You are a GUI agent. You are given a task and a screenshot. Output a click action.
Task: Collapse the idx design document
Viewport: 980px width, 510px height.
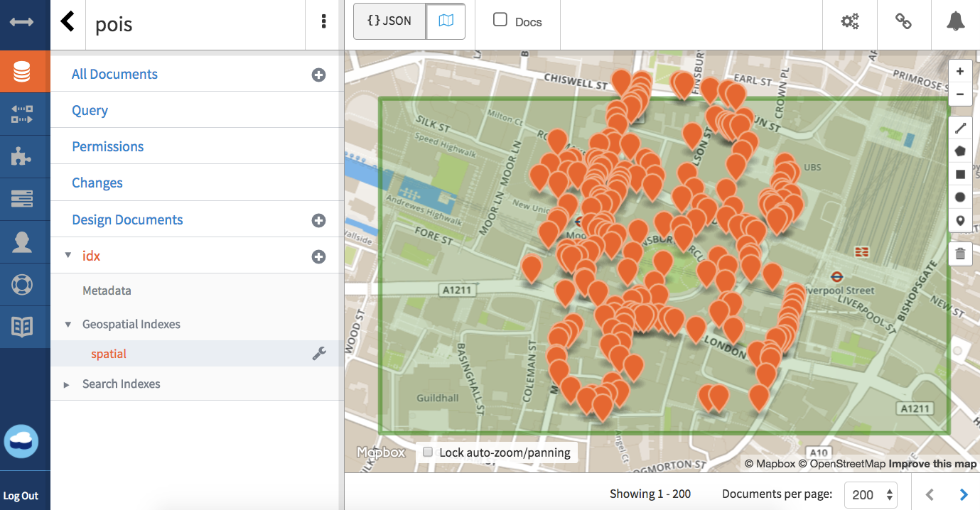tap(68, 256)
